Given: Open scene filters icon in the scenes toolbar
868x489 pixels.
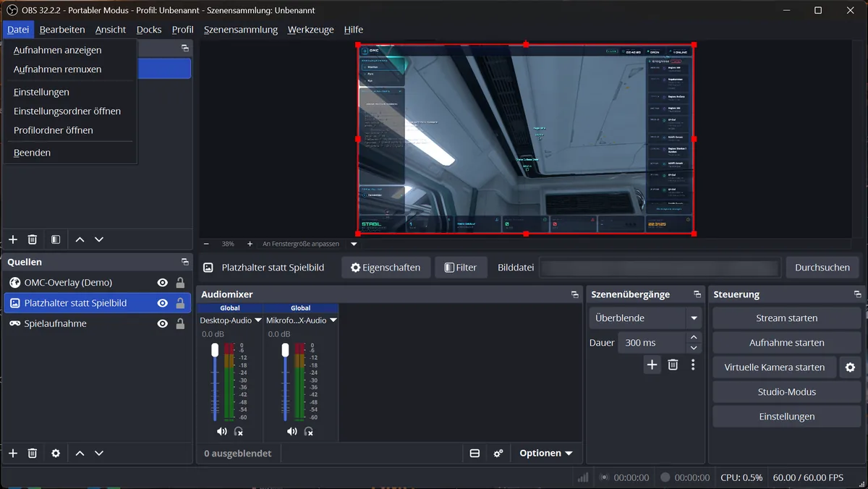Looking at the screenshot, I should [56, 239].
